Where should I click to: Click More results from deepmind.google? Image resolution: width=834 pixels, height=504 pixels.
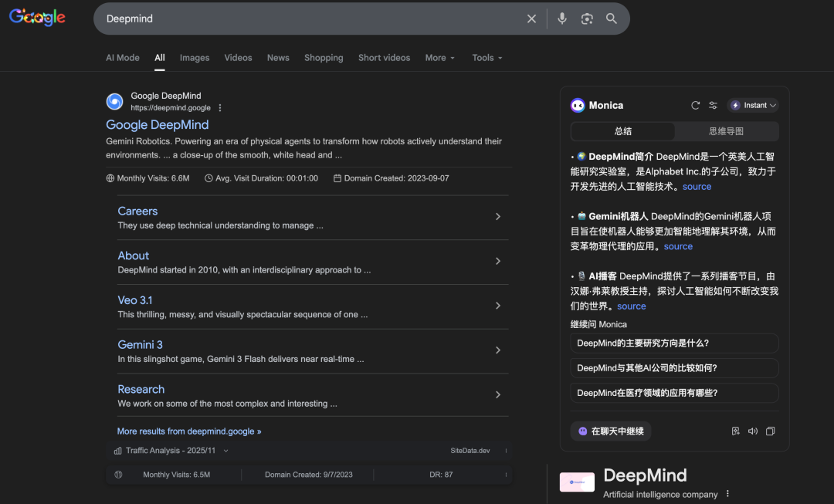coord(189,431)
